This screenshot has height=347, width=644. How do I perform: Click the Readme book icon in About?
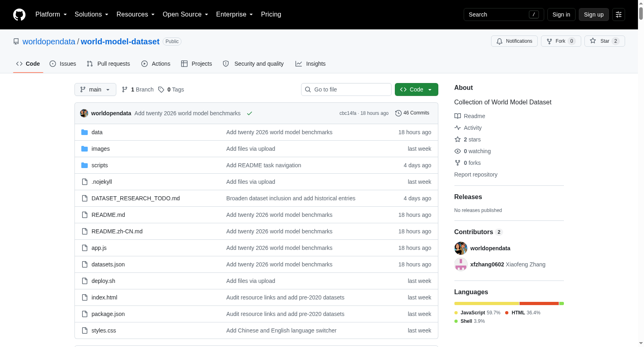pyautogui.click(x=458, y=116)
